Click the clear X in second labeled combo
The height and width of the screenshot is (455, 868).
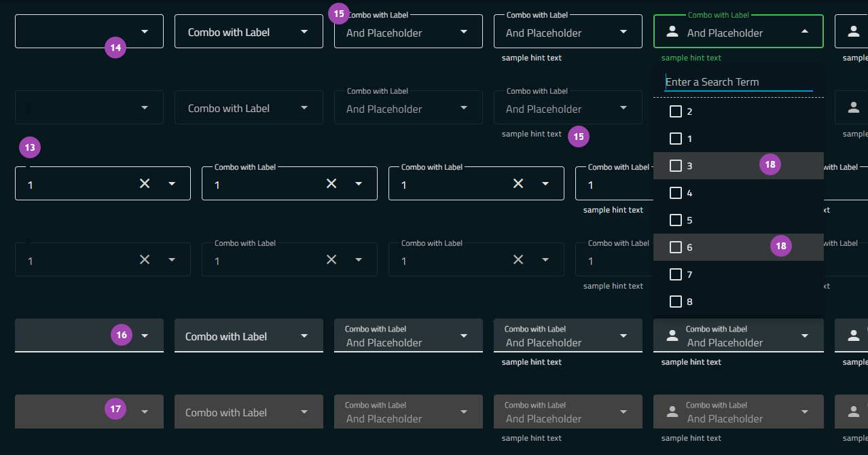pos(331,183)
